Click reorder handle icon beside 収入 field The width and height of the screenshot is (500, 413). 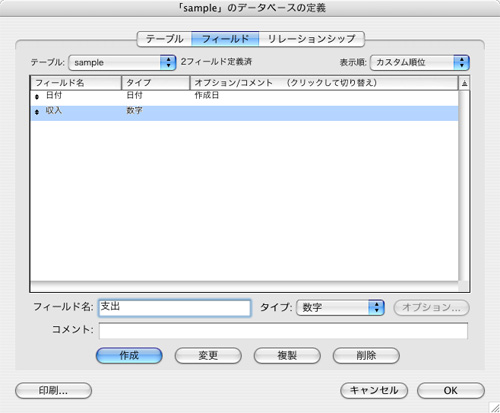tap(37, 112)
